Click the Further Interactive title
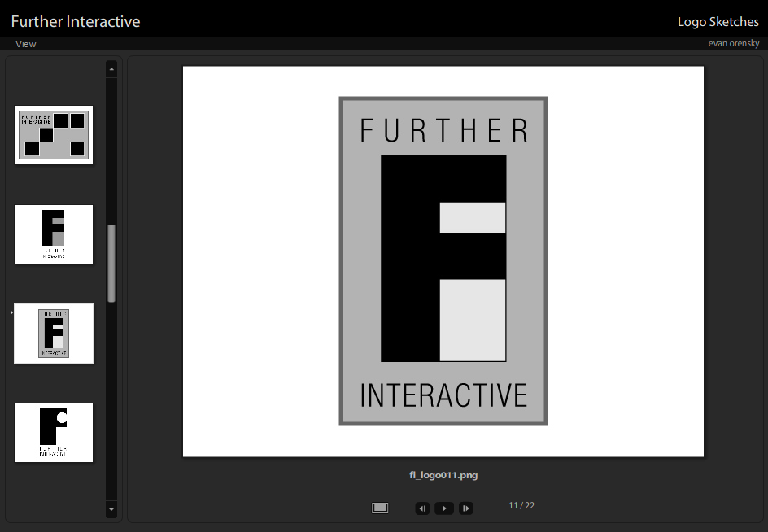768x532 pixels. click(x=76, y=21)
